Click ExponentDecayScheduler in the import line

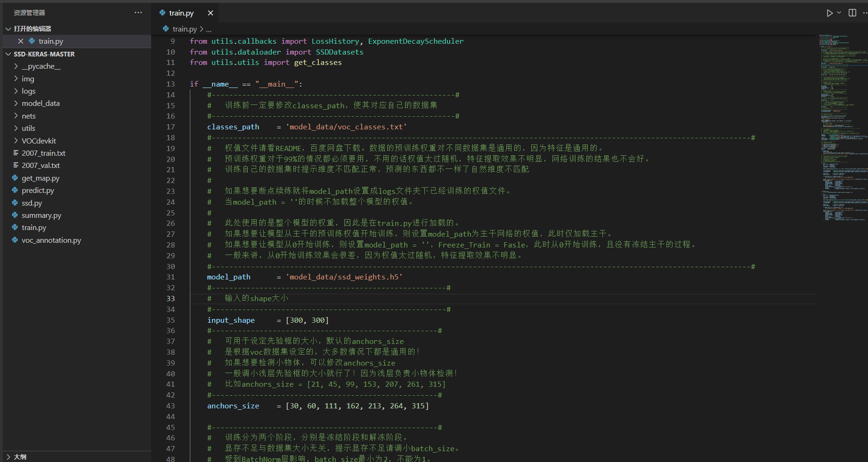pyautogui.click(x=415, y=41)
